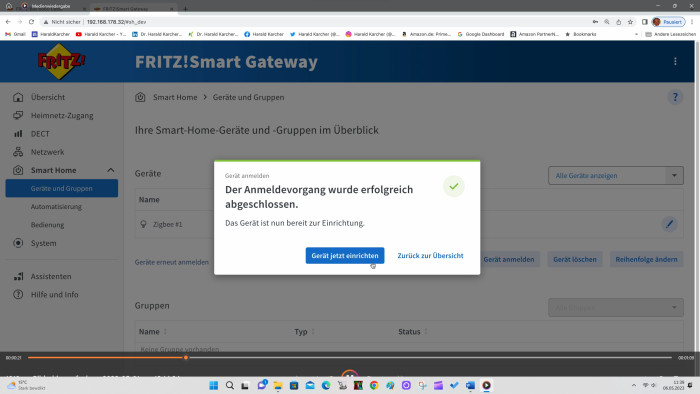Toggle the browser side panel icon
The height and width of the screenshot is (394, 700).
[x=645, y=21]
